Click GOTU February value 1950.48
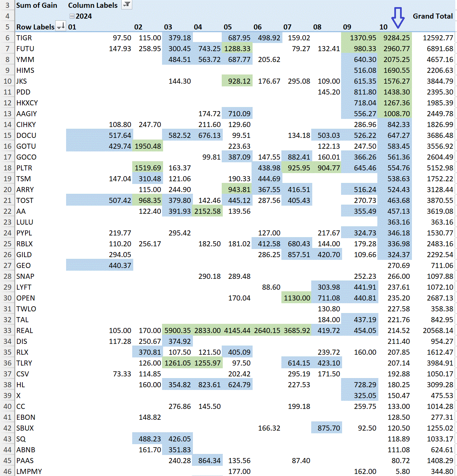 tap(148, 146)
